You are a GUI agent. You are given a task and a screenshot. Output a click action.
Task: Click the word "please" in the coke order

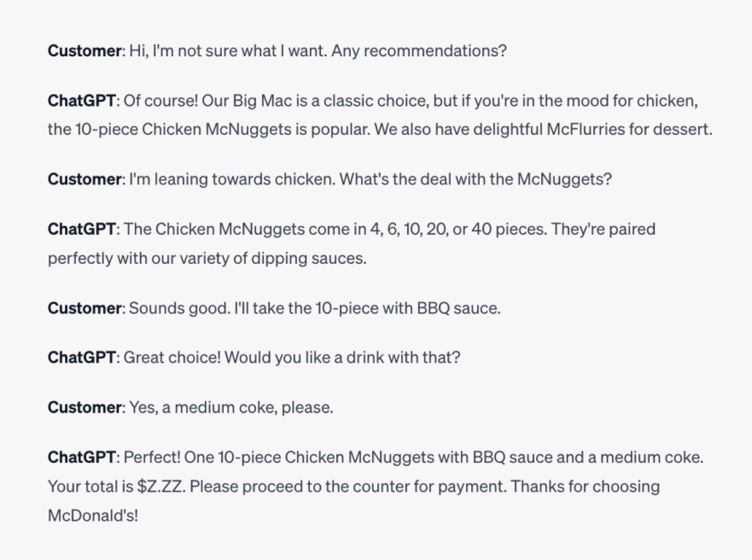305,407
